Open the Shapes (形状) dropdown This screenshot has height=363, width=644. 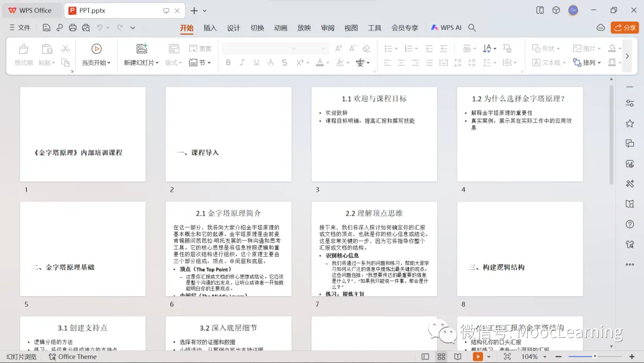pyautogui.click(x=546, y=48)
